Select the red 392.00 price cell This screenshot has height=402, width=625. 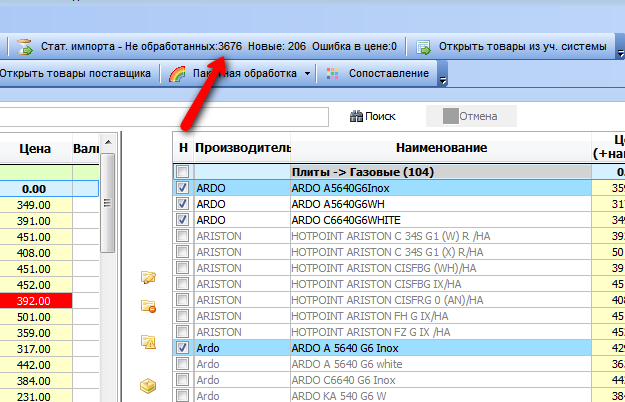click(35, 301)
